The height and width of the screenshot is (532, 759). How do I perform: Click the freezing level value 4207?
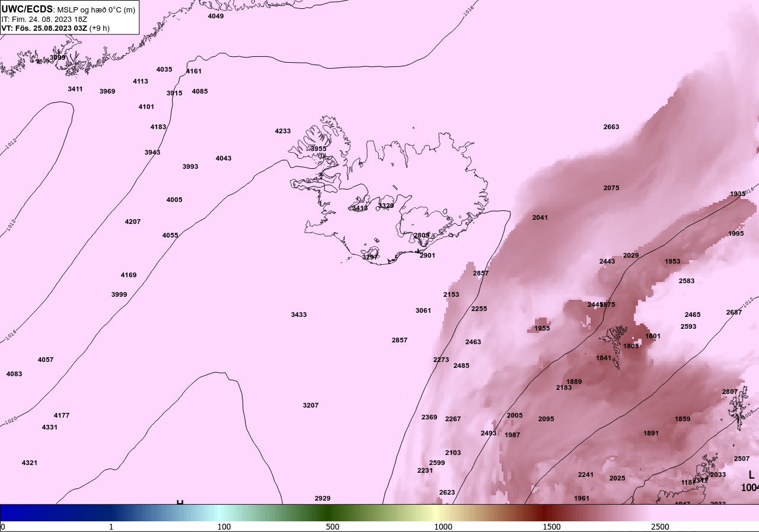(x=133, y=222)
